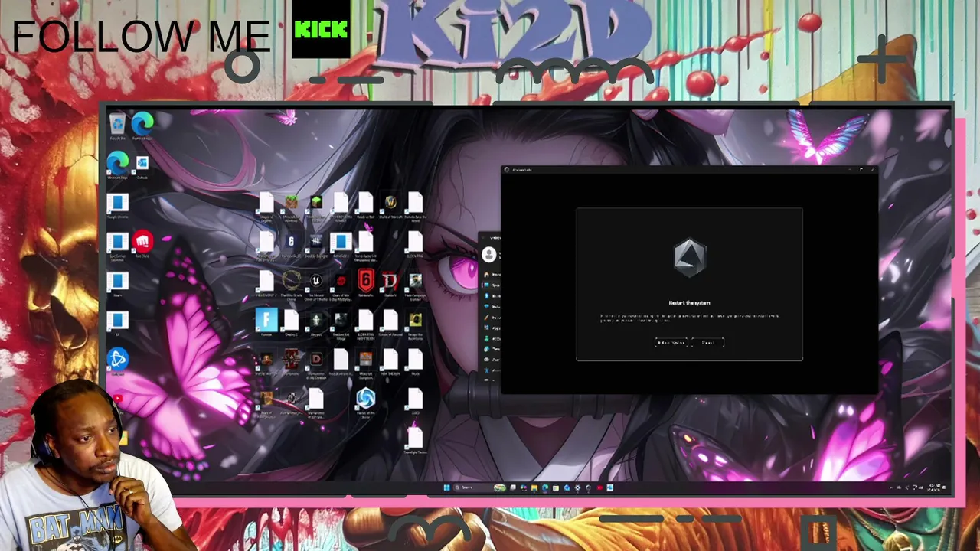Open Bluetooth & devices in Settings sidebar
This screenshot has height=551, width=980.
(491, 295)
